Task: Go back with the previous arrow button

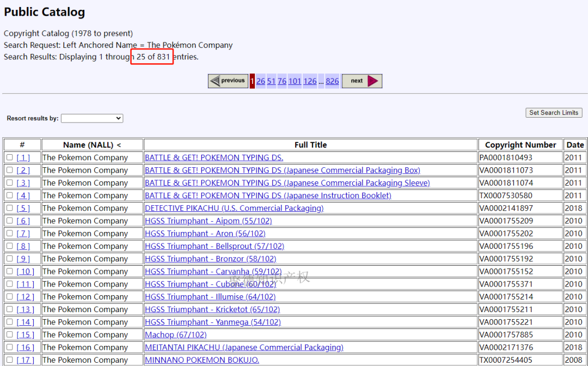Action: point(228,81)
